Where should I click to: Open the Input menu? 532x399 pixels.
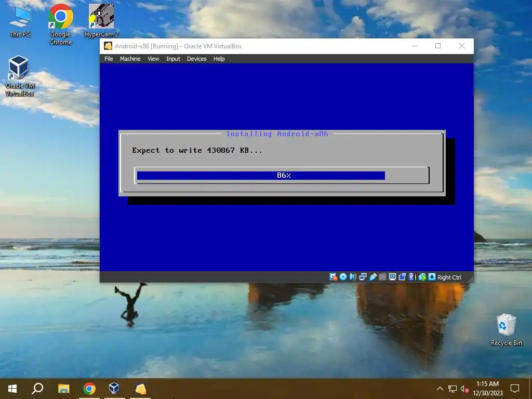[173, 59]
